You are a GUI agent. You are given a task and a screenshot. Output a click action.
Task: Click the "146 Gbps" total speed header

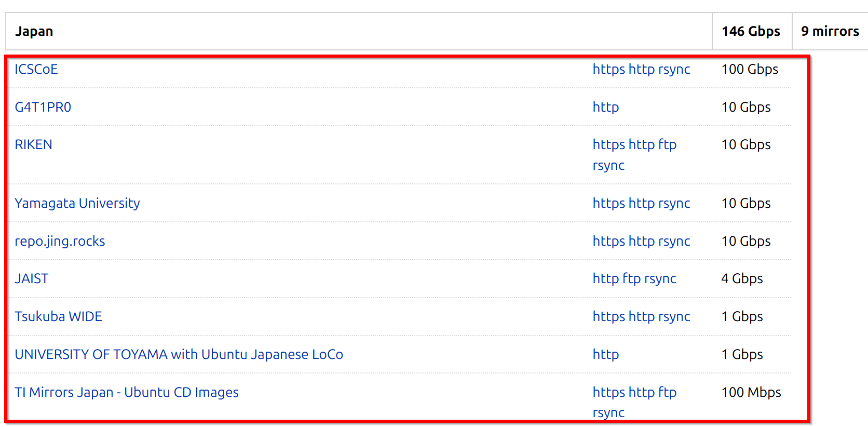pyautogui.click(x=751, y=31)
